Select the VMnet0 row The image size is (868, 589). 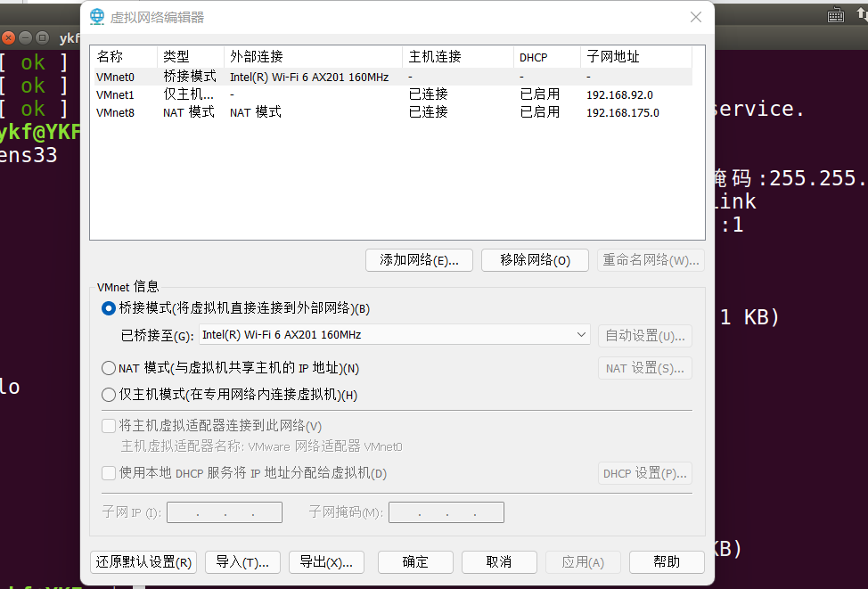click(393, 77)
